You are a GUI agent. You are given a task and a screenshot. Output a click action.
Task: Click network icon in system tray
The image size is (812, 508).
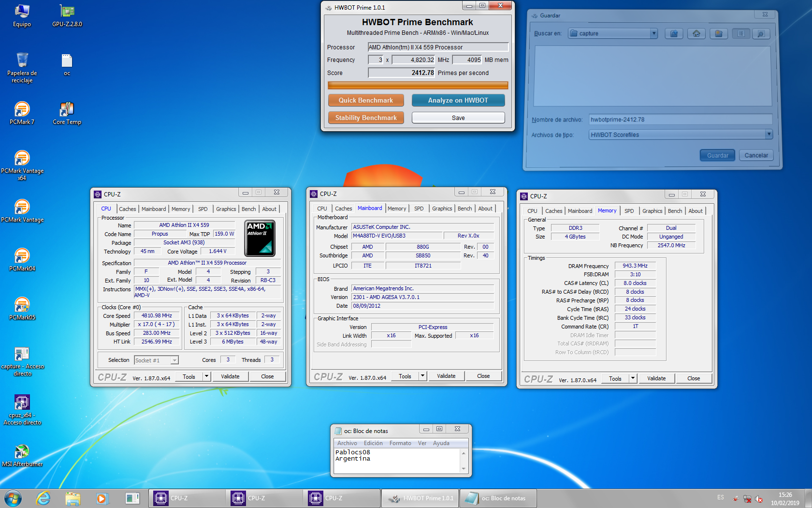[x=747, y=499]
